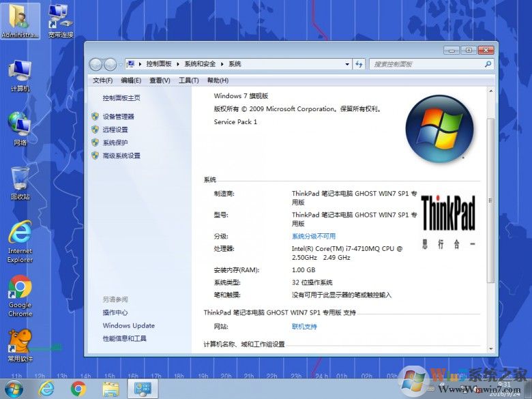Screen dimensions: 532x399
Task: Open file explorer from the taskbar
Action: (x=110, y=389)
